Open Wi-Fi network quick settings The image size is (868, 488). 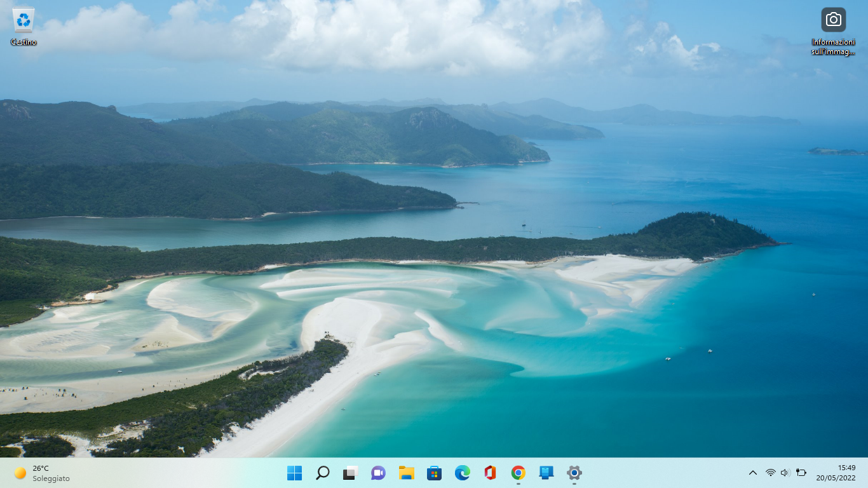(771, 473)
